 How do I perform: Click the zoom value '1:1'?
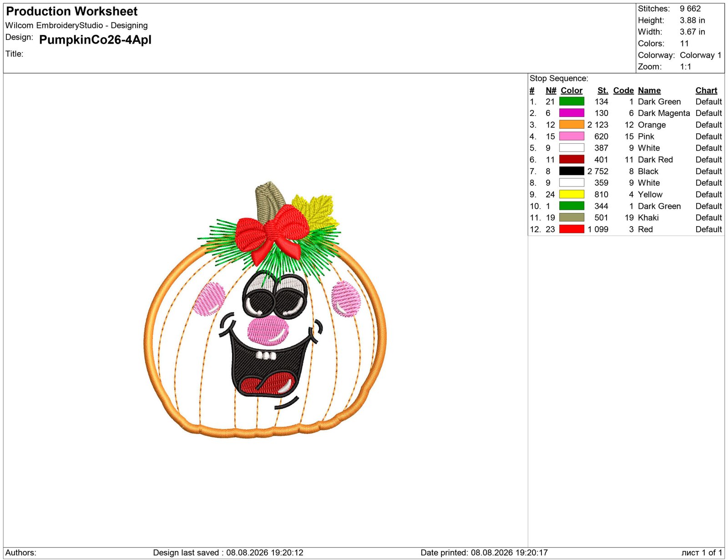click(686, 67)
